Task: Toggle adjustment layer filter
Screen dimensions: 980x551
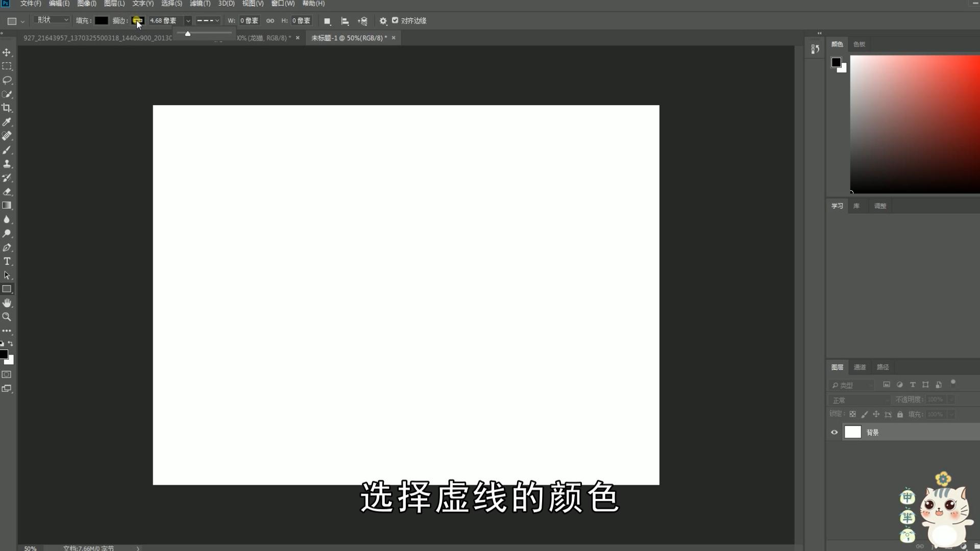Action: pos(900,385)
